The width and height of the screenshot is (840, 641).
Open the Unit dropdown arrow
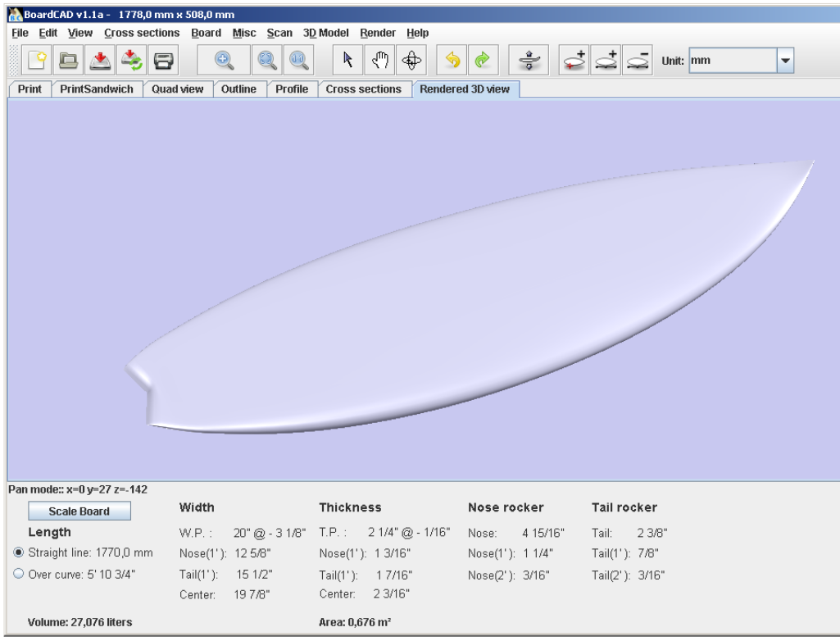pos(785,61)
